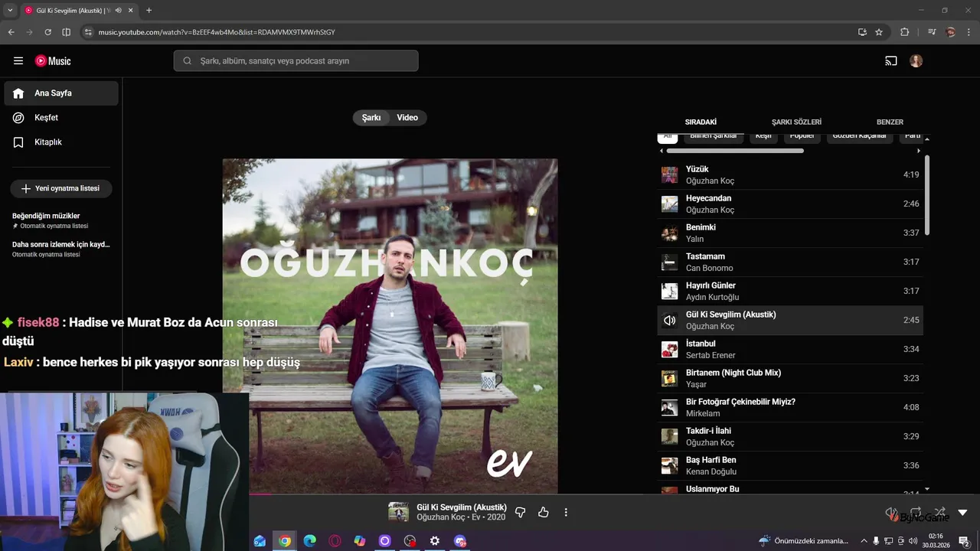Bookmark this page with star icon
The width and height of the screenshot is (980, 551).
click(x=879, y=32)
